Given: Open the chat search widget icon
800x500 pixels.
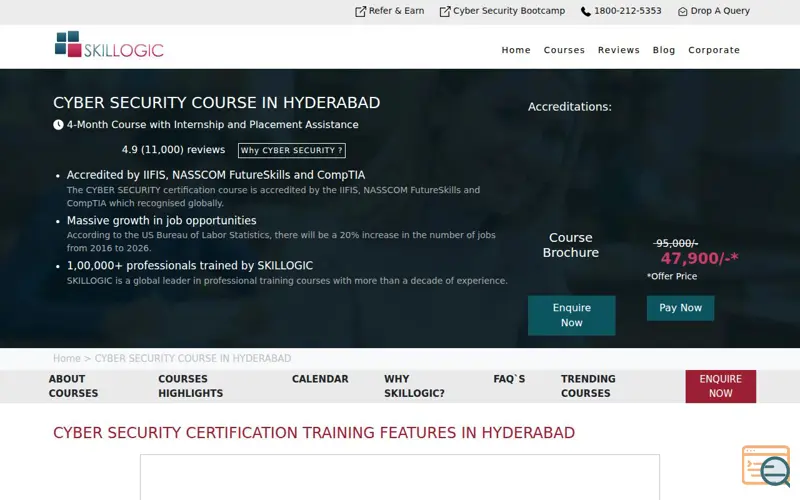Looking at the screenshot, I should click(x=767, y=466).
